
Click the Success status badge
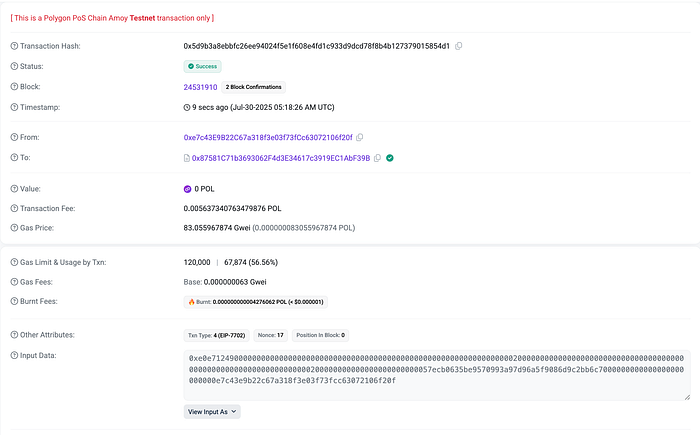coord(203,67)
